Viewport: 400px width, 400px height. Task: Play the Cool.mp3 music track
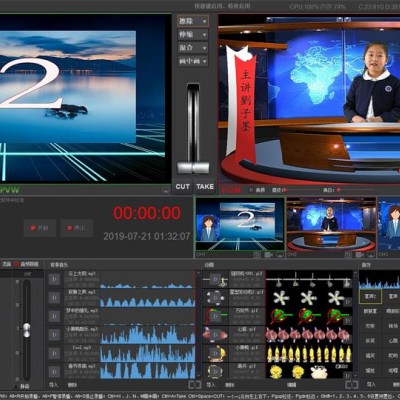click(x=54, y=353)
